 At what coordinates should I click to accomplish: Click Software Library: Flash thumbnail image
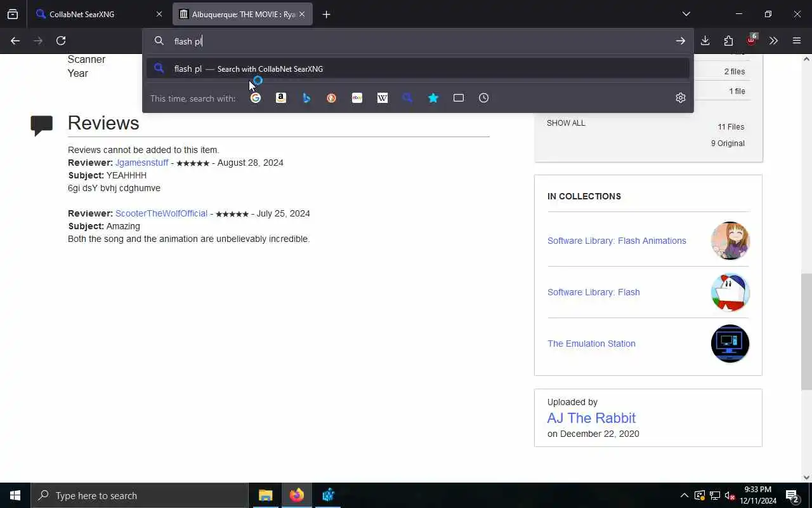point(730,292)
